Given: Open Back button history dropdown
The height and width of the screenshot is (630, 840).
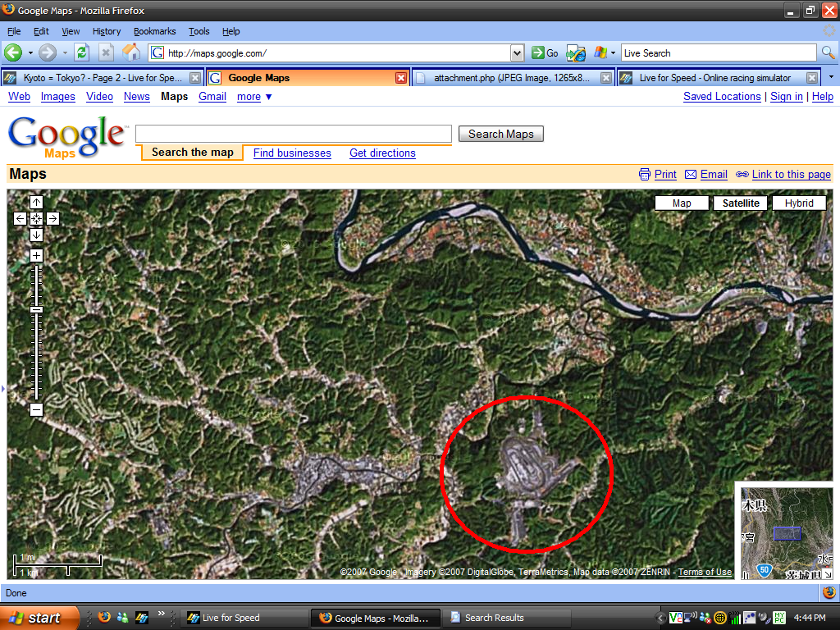Looking at the screenshot, I should 30,53.
